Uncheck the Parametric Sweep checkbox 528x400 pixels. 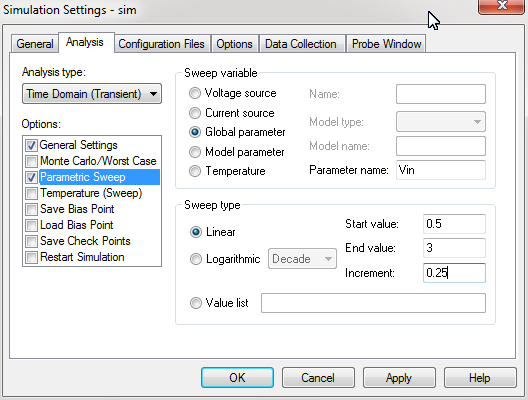(31, 177)
